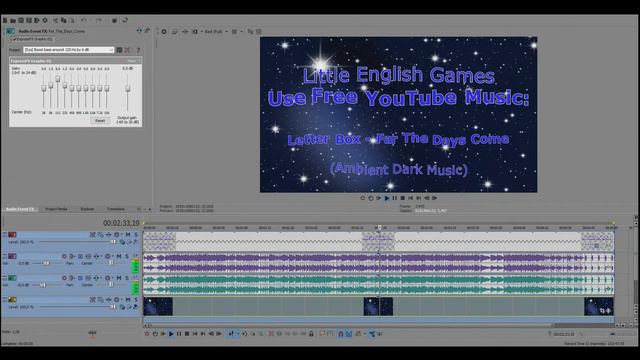Viewport: 640px width, 360px height.
Task: Click the Paste icon in top toolbar
Action: point(72,20)
